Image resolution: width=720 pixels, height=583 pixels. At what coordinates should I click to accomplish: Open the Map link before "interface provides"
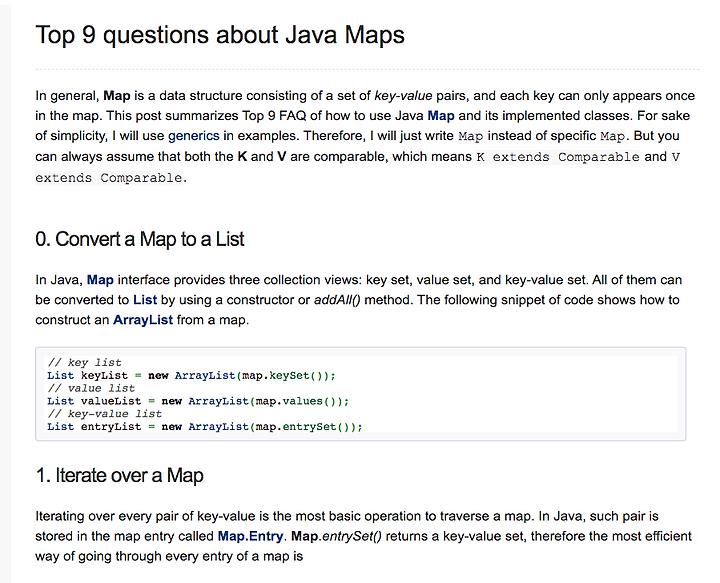pos(100,280)
